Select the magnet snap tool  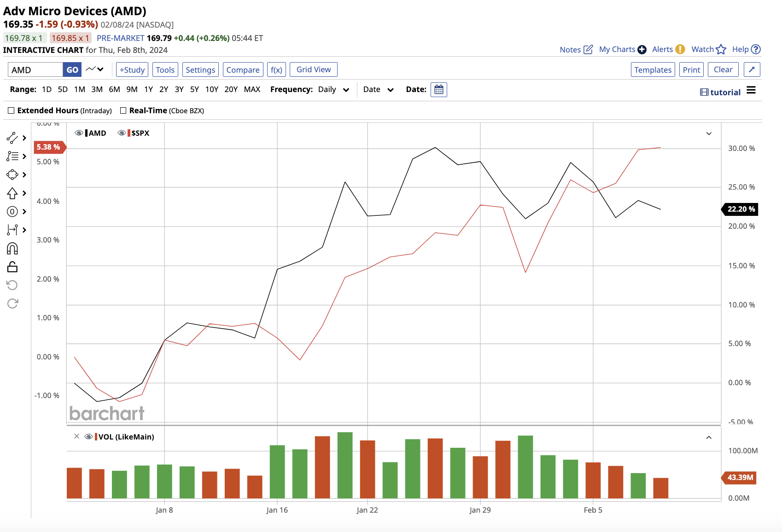[x=12, y=249]
